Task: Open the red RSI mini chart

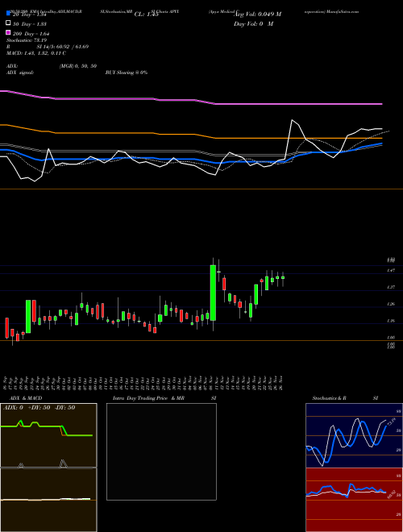Action: pos(354,500)
